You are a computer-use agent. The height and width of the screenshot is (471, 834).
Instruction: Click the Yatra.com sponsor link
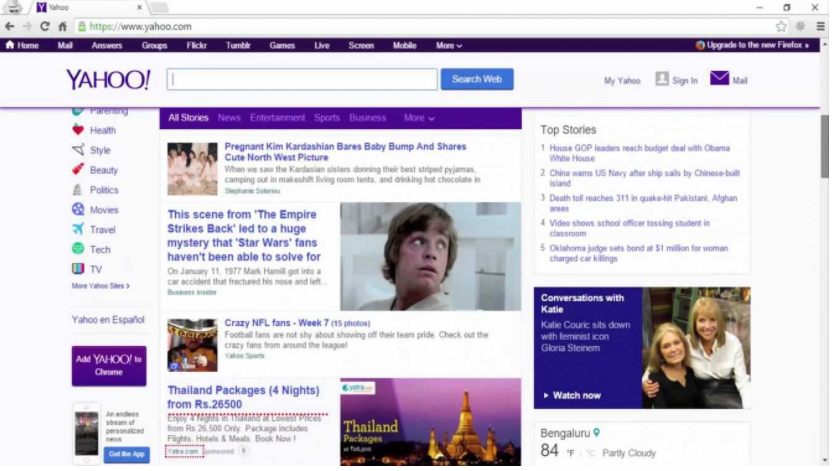(184, 451)
